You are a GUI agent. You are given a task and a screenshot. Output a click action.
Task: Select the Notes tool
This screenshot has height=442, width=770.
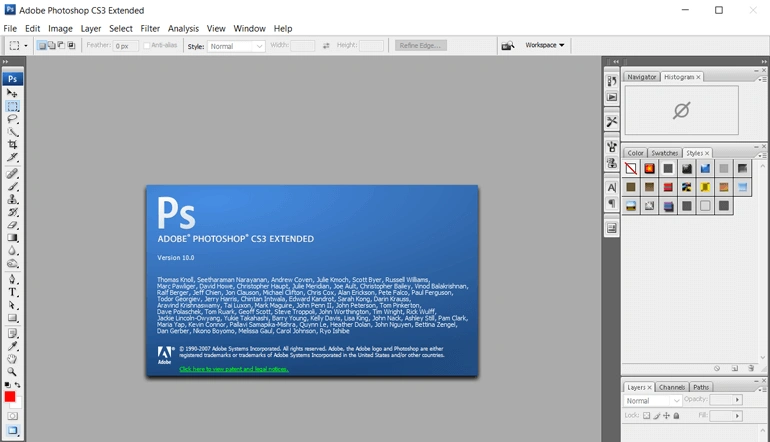[x=12, y=333]
